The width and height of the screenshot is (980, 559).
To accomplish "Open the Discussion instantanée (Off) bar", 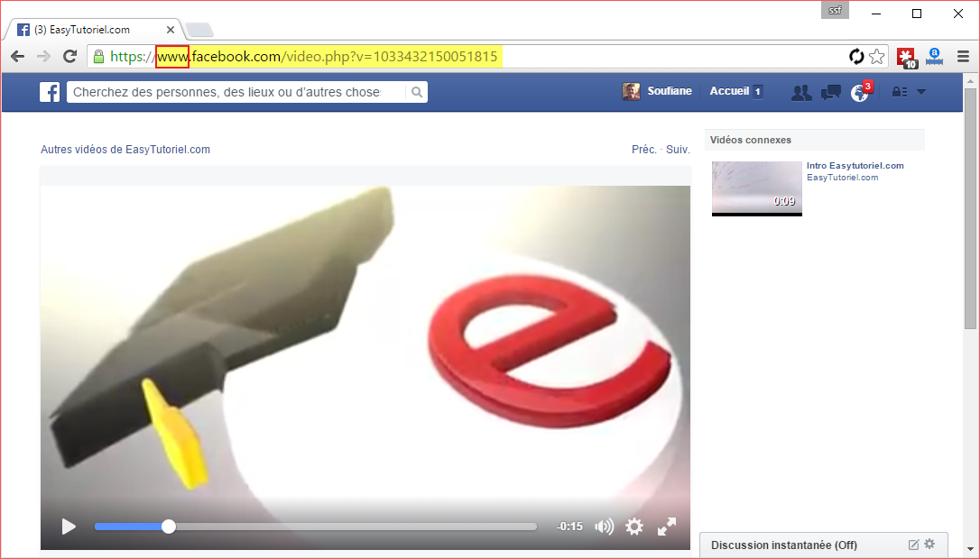I will click(x=824, y=545).
